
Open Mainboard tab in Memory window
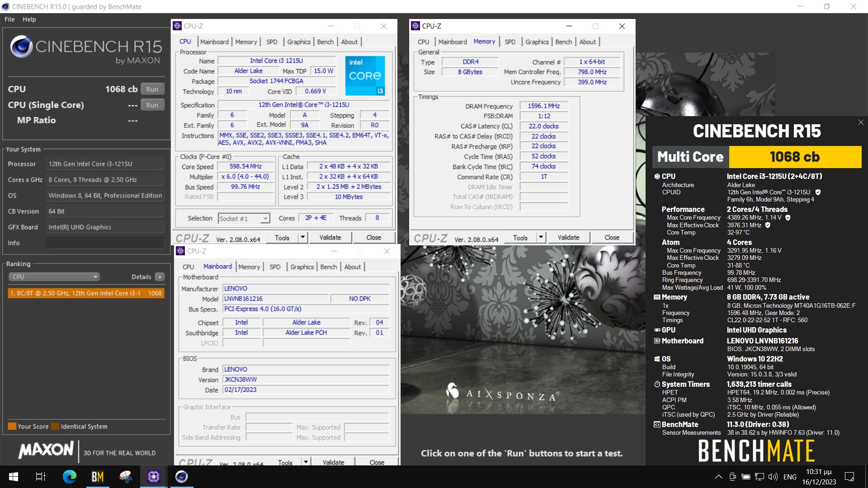[x=453, y=42]
